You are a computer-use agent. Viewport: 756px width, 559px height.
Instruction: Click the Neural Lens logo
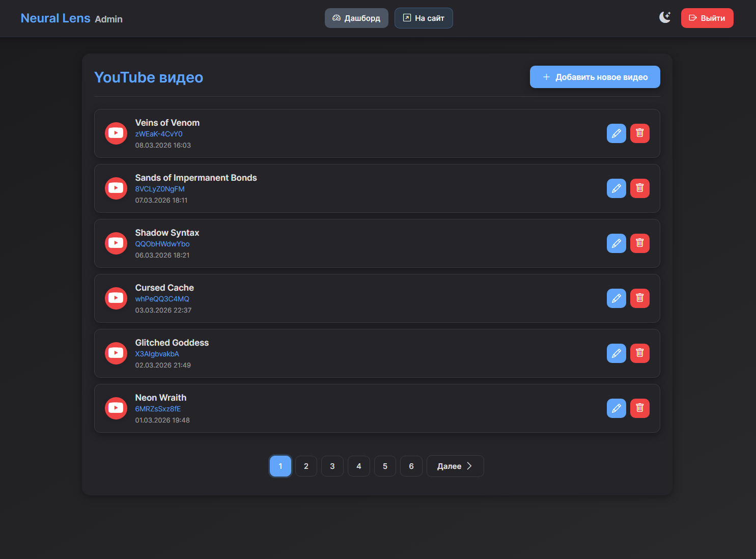click(x=55, y=18)
